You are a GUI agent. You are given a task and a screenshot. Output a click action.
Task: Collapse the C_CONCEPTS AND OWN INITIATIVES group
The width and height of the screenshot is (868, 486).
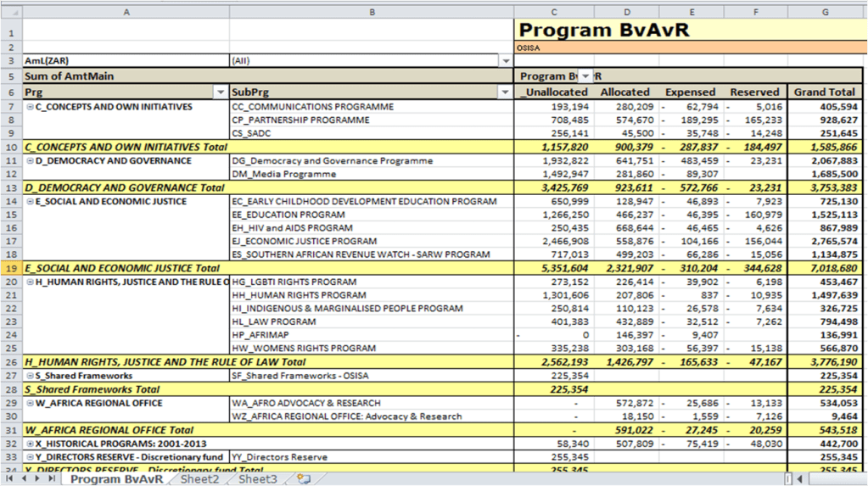(x=30, y=107)
